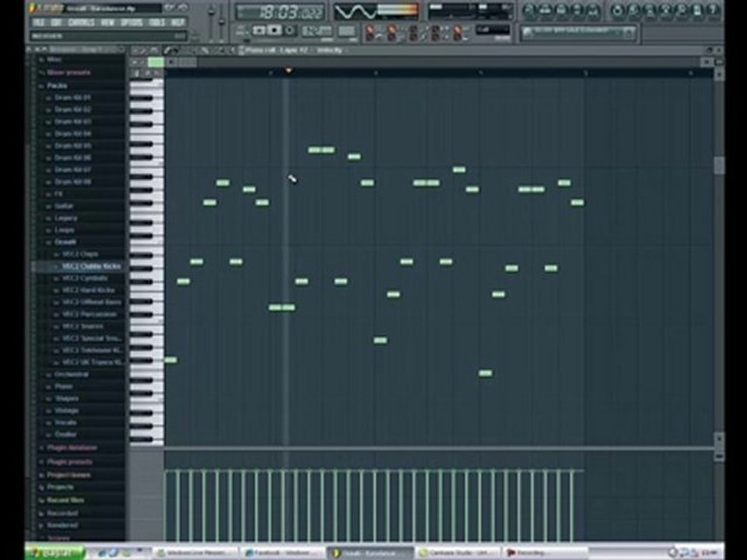Expand the Loops folder in browser
Viewport: 747px width, 560px height.
pyautogui.click(x=64, y=230)
